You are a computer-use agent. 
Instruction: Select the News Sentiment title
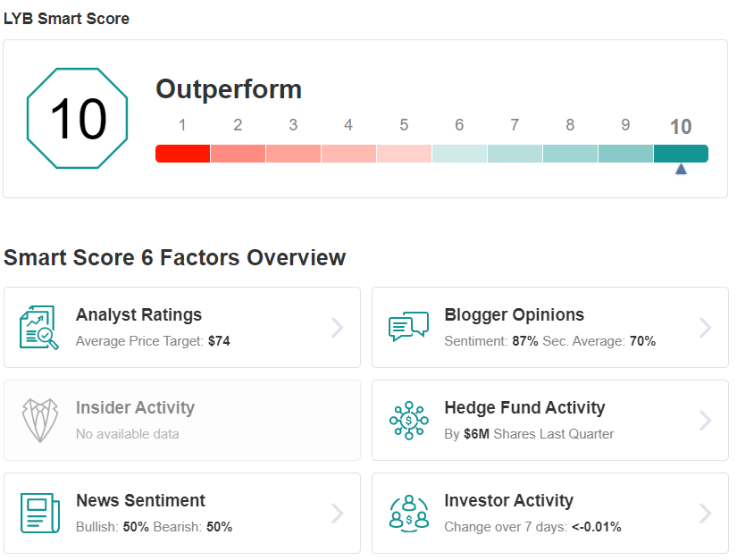pos(140,500)
